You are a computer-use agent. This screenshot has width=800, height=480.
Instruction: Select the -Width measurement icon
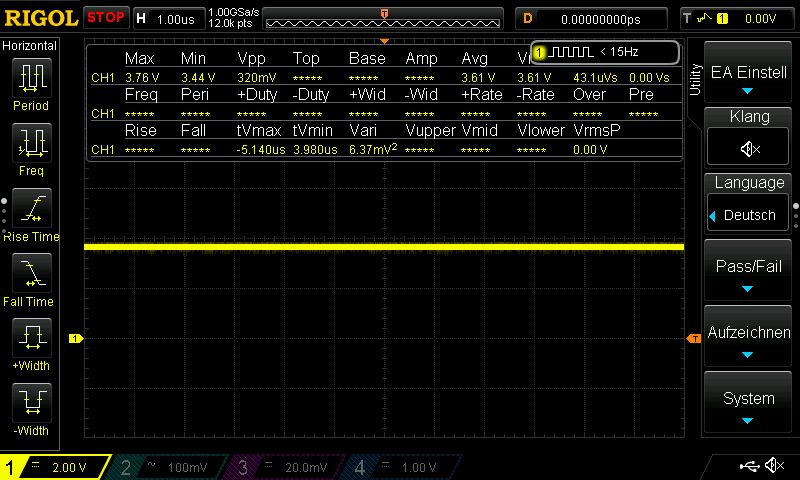31,402
